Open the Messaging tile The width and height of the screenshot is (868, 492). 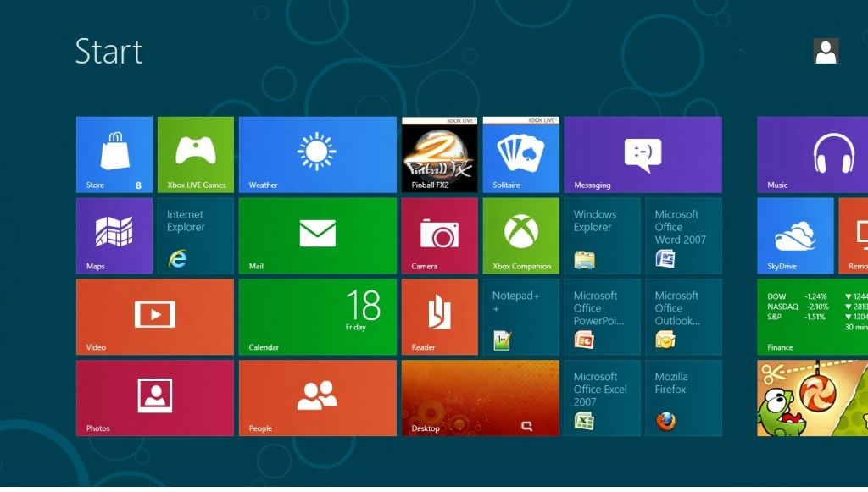coord(643,154)
